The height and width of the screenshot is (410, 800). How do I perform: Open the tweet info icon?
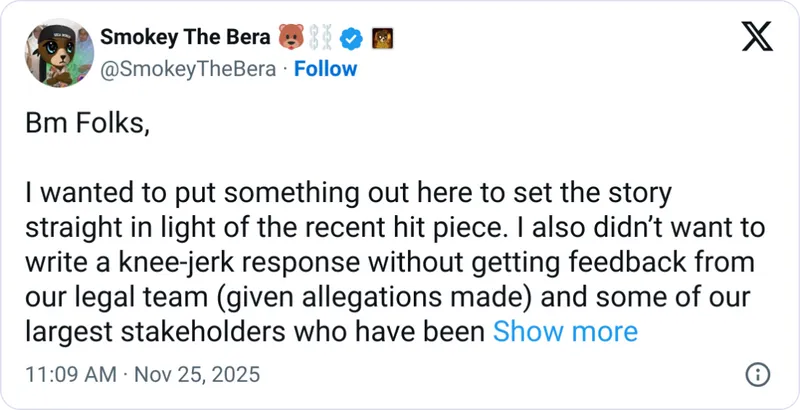pos(758,375)
